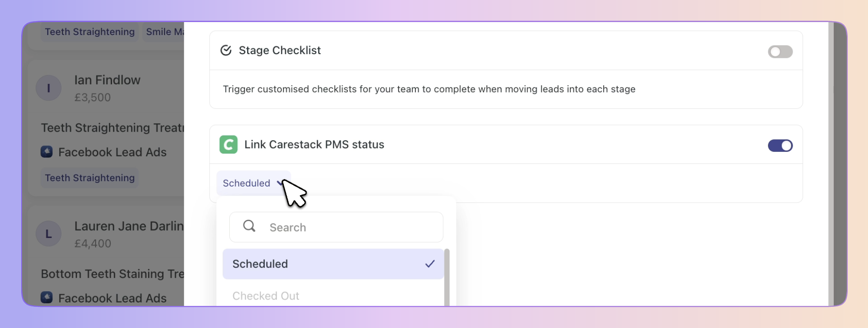Click the dropdown list scrollbar
This screenshot has width=868, height=328.
[x=447, y=277]
